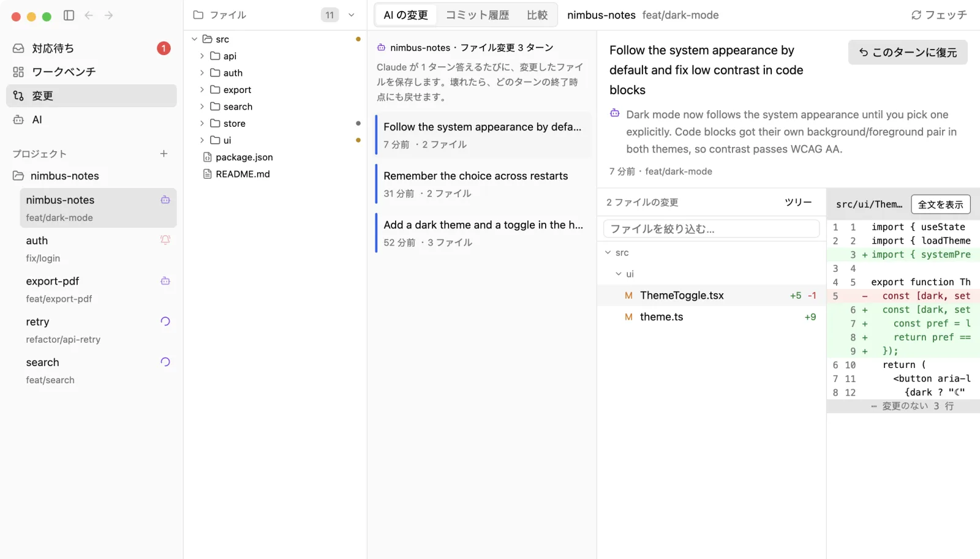The width and height of the screenshot is (980, 559).
Task: Open the ファイル panel dropdown chevron
Action: click(x=352, y=15)
